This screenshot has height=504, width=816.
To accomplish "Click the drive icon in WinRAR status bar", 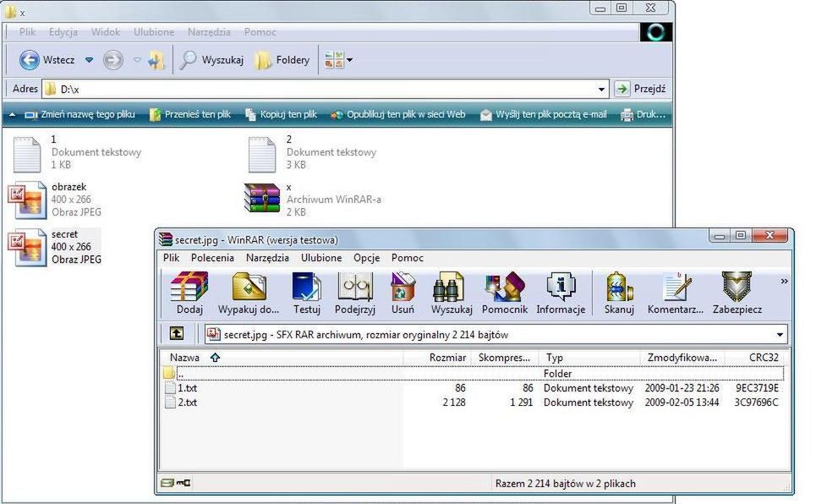I will [167, 483].
